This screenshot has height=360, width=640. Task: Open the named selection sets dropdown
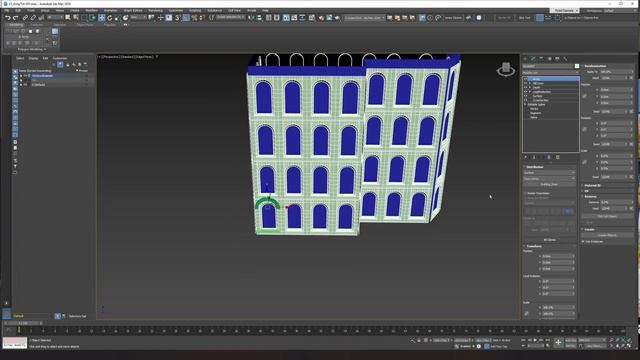pyautogui.click(x=231, y=18)
